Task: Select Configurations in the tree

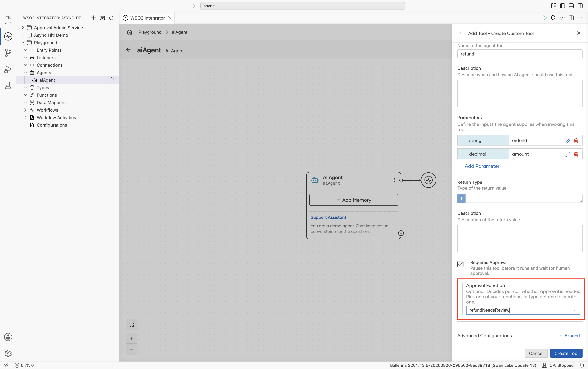Action: coord(52,125)
